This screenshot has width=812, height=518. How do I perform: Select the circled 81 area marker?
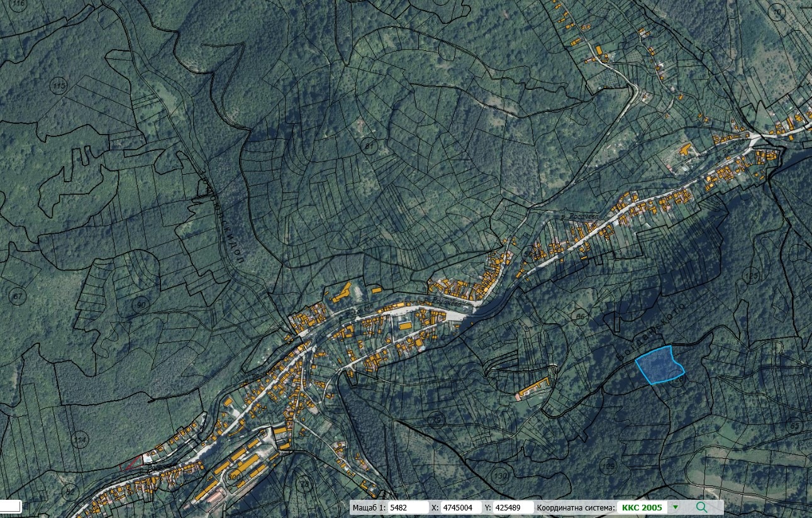[369, 146]
